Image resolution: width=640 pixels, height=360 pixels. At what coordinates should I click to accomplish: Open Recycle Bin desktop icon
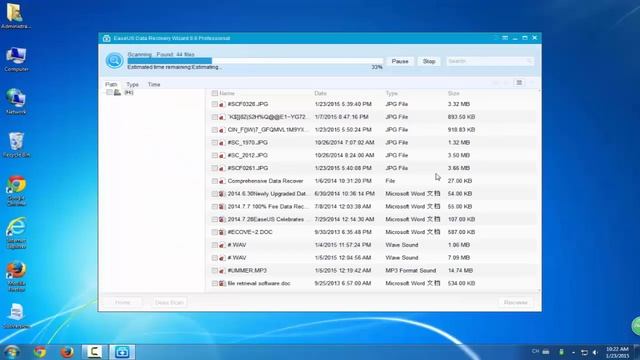tap(16, 145)
